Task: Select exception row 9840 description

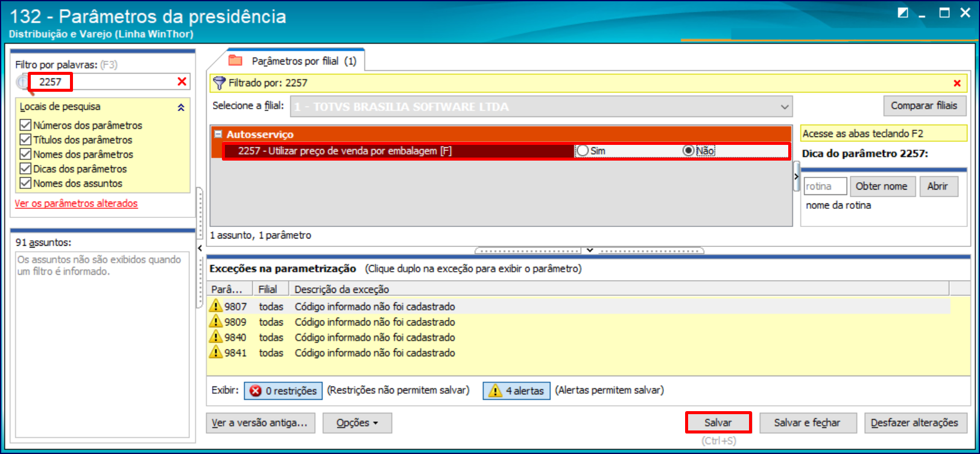Action: click(375, 337)
